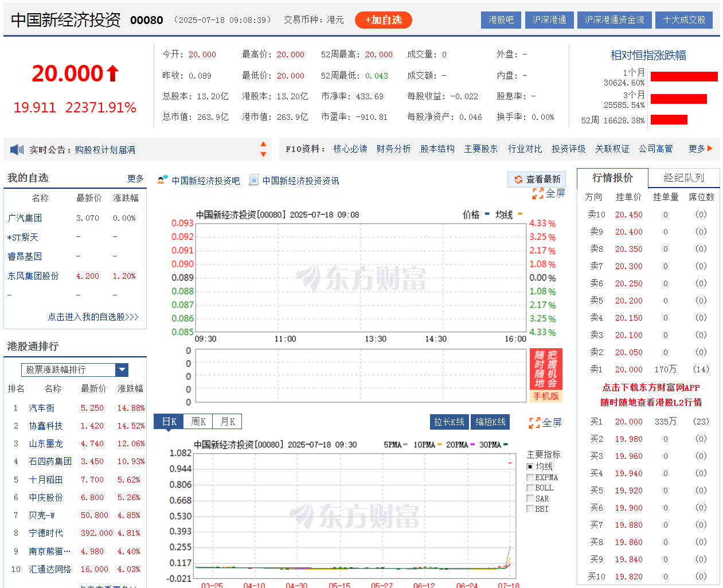Click the 缩短K线 button
723x588 pixels.
(490, 422)
